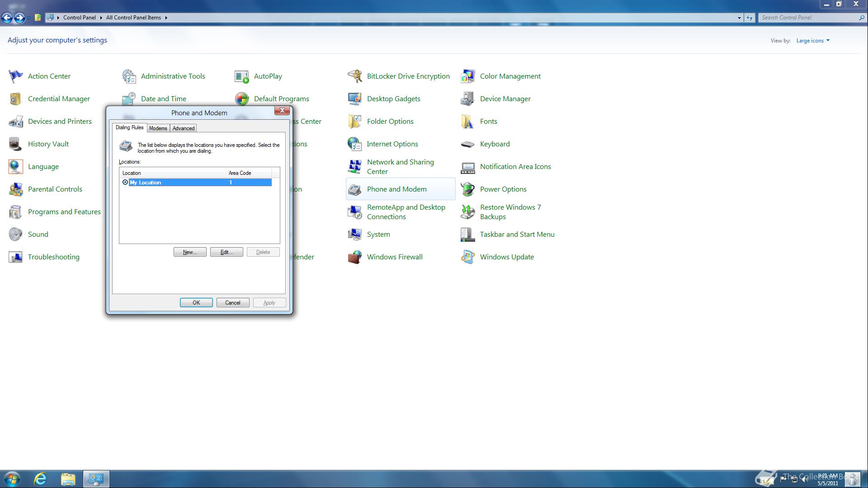The height and width of the screenshot is (488, 868).
Task: Open Folder Options icon
Action: [x=355, y=122]
